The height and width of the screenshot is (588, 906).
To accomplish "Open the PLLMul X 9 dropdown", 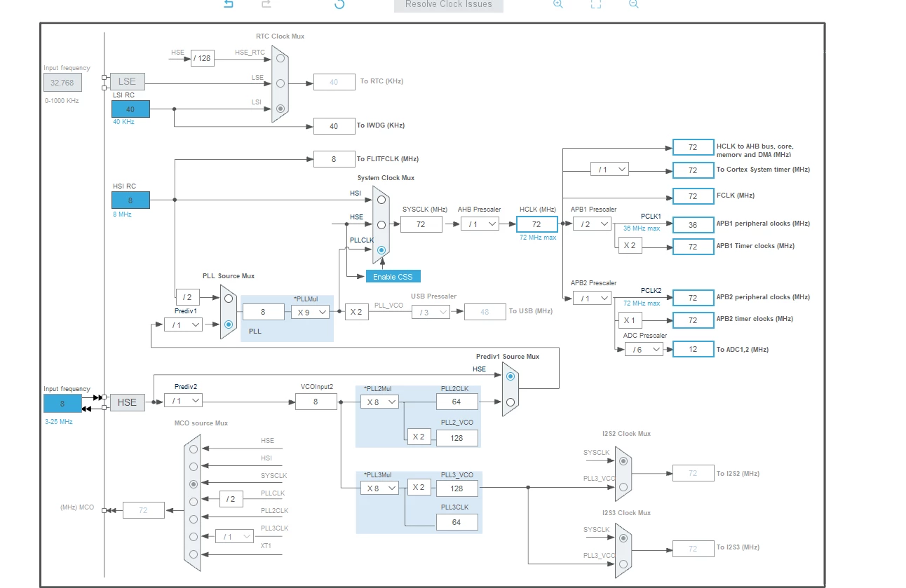I will pos(310,312).
